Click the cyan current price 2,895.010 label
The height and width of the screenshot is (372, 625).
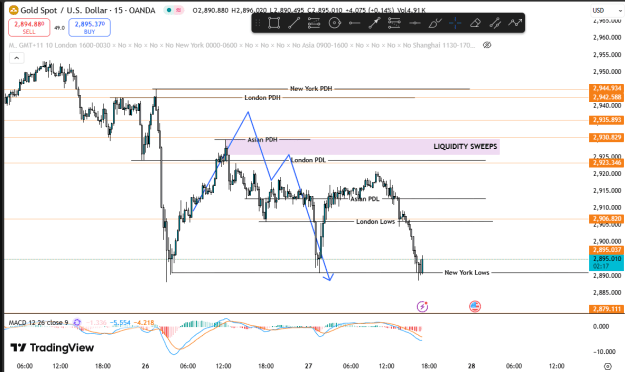pyautogui.click(x=606, y=262)
